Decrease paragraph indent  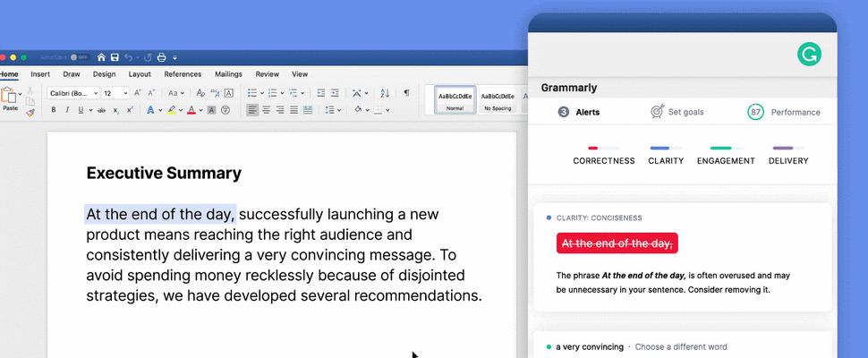(321, 93)
